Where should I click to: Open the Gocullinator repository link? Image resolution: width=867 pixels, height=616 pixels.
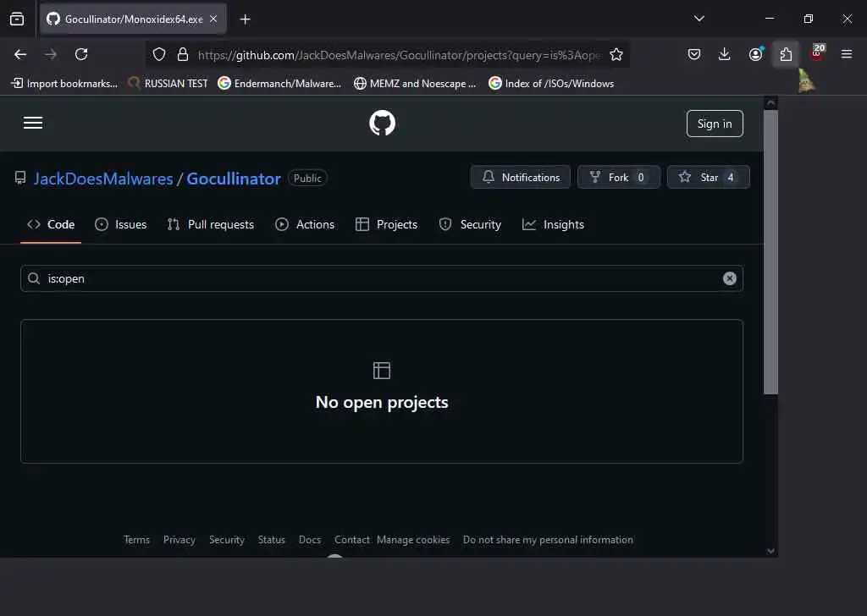234,179
